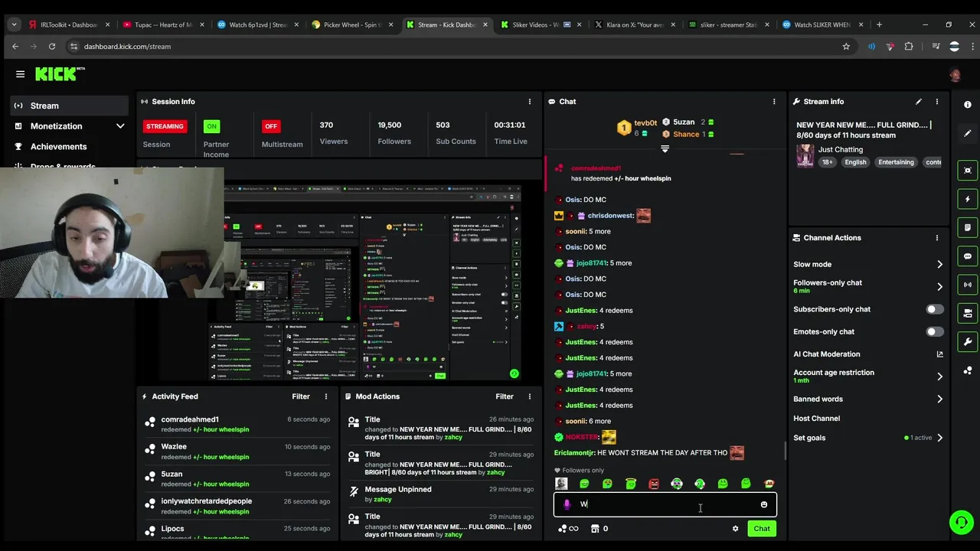Open the emoji picker in the chat input
The image size is (980, 551).
pos(763,504)
